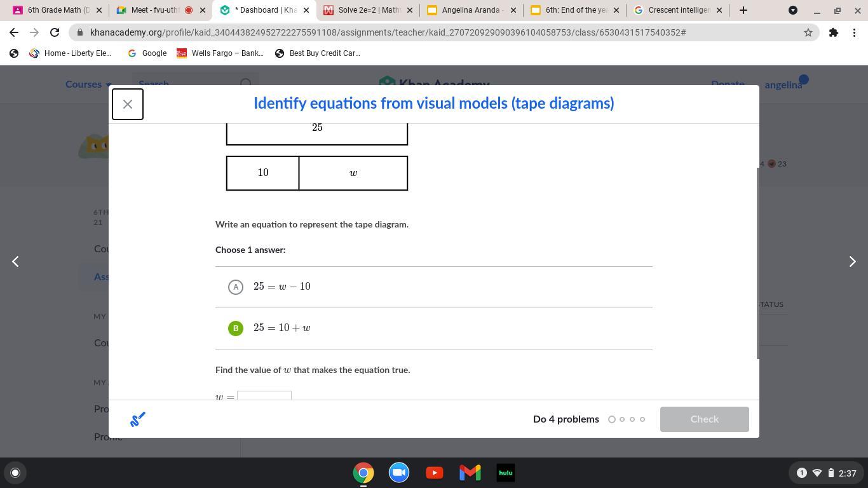Screen dimensions: 868x488
Task: Click the leading globe bookmark icon
Action: (14, 53)
